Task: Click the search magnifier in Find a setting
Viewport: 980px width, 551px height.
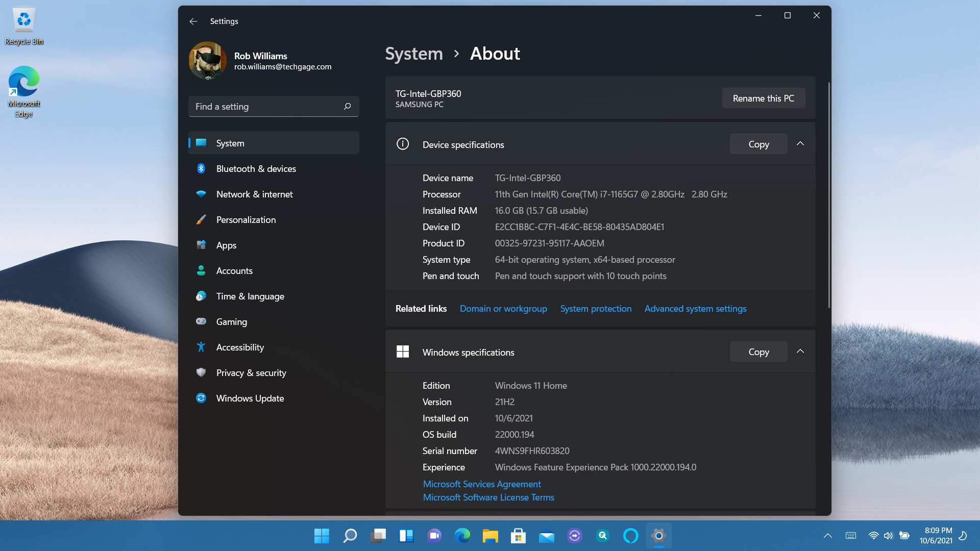Action: [347, 107]
